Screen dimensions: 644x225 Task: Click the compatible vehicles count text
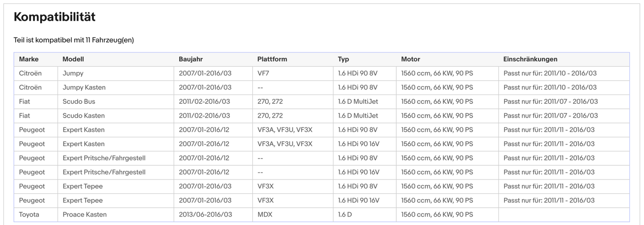click(x=74, y=40)
